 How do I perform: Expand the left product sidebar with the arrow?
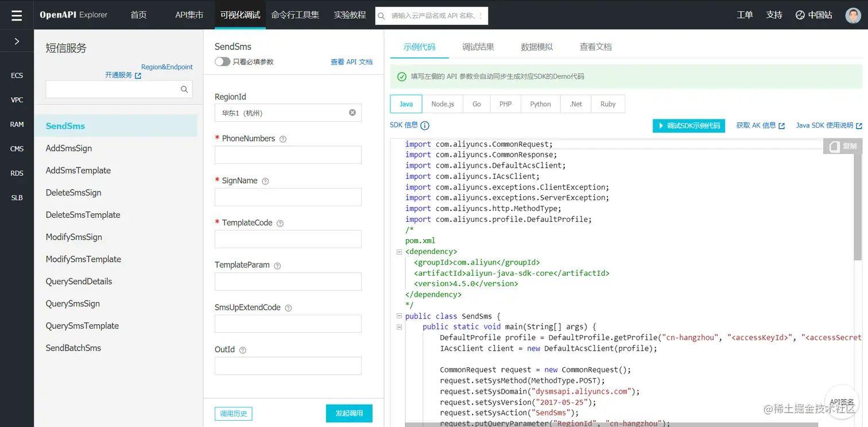pyautogui.click(x=17, y=41)
